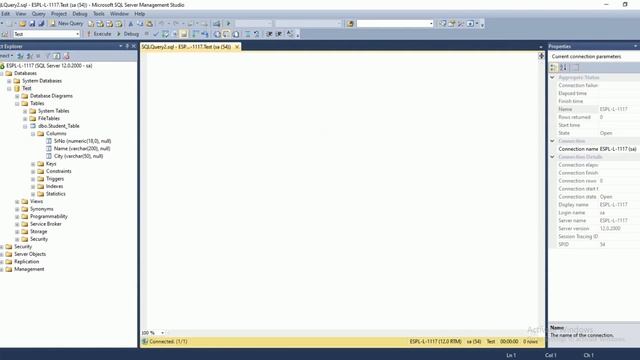640x360 pixels.
Task: Expand the Database Diagrams node
Action: pos(17,96)
